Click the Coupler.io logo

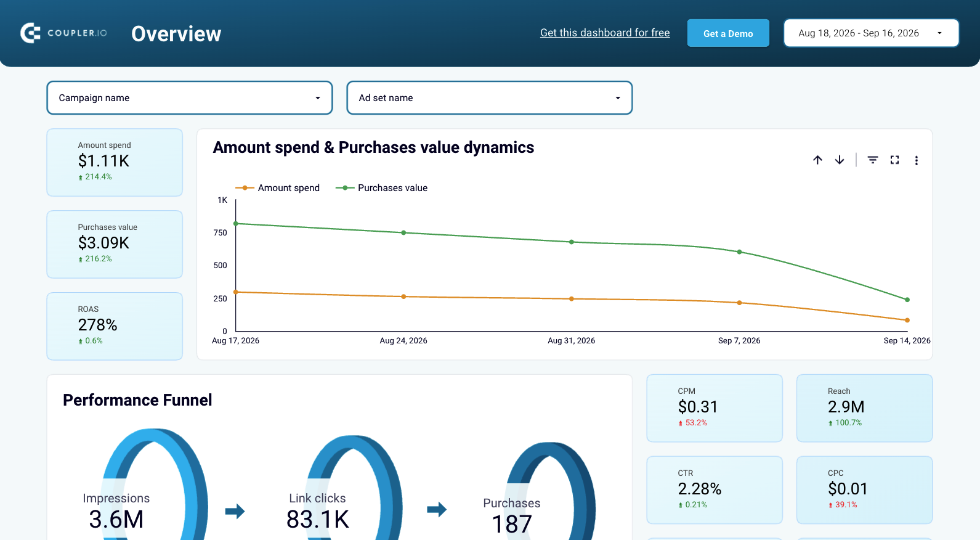pyautogui.click(x=63, y=33)
